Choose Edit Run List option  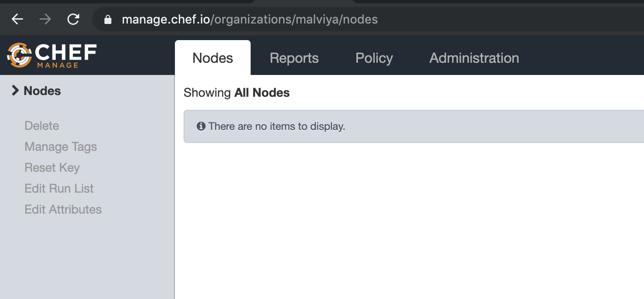(59, 188)
